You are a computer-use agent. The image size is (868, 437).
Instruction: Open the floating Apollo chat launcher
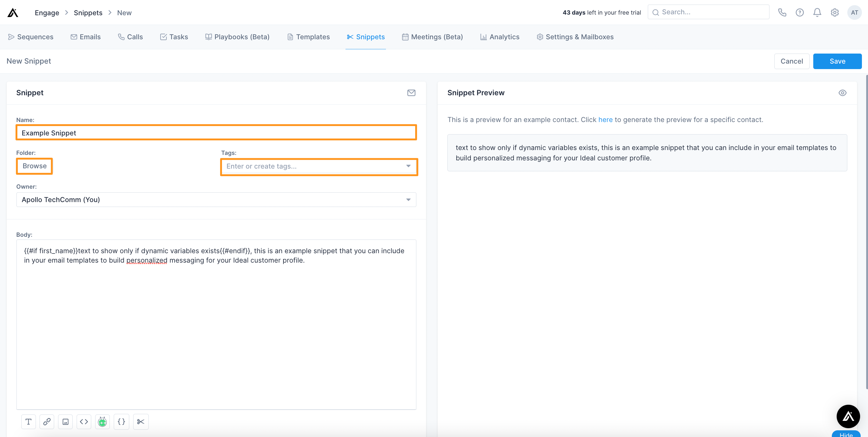click(848, 416)
